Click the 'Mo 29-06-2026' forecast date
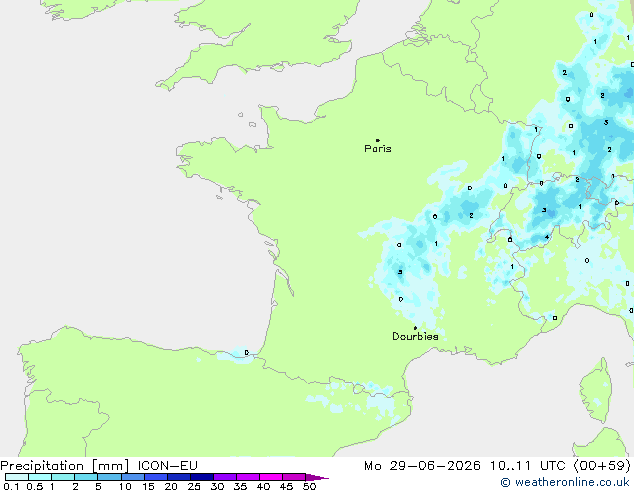This screenshot has height=490, width=634. click(423, 466)
